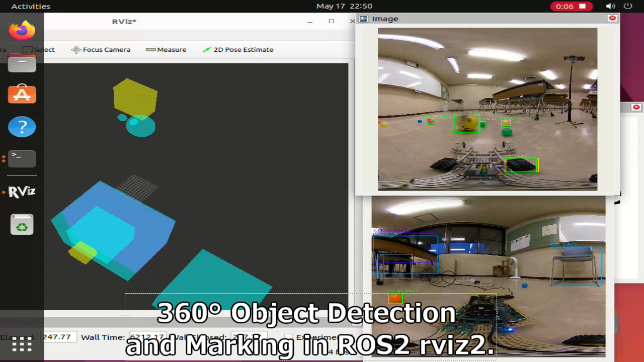
Task: Show Applications grid button
Action: pyautogui.click(x=22, y=344)
